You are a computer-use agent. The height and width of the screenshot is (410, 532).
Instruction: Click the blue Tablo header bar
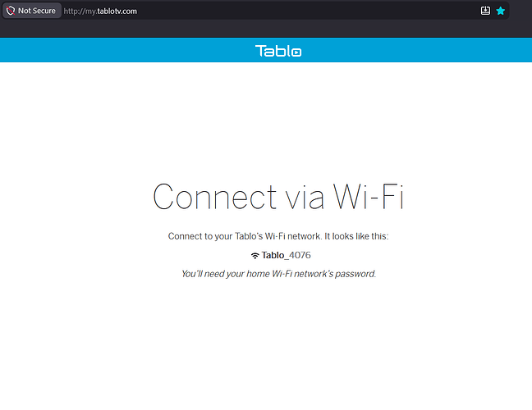coord(266,50)
